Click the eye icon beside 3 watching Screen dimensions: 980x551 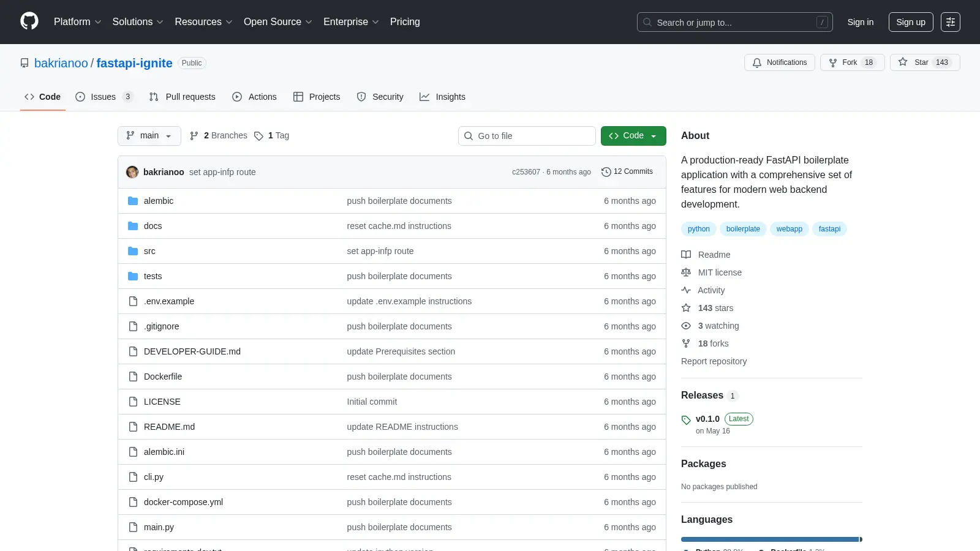(x=686, y=326)
